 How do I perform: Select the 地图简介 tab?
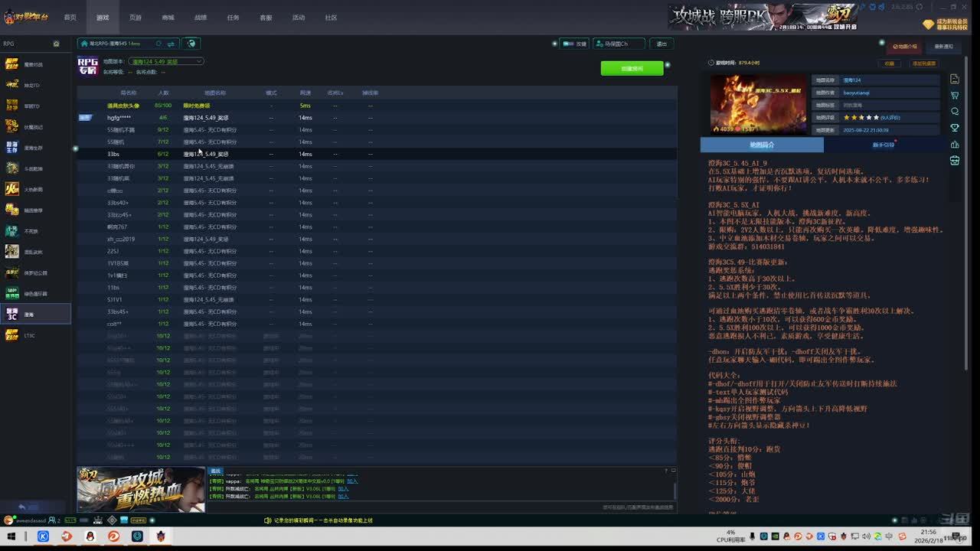click(x=762, y=145)
